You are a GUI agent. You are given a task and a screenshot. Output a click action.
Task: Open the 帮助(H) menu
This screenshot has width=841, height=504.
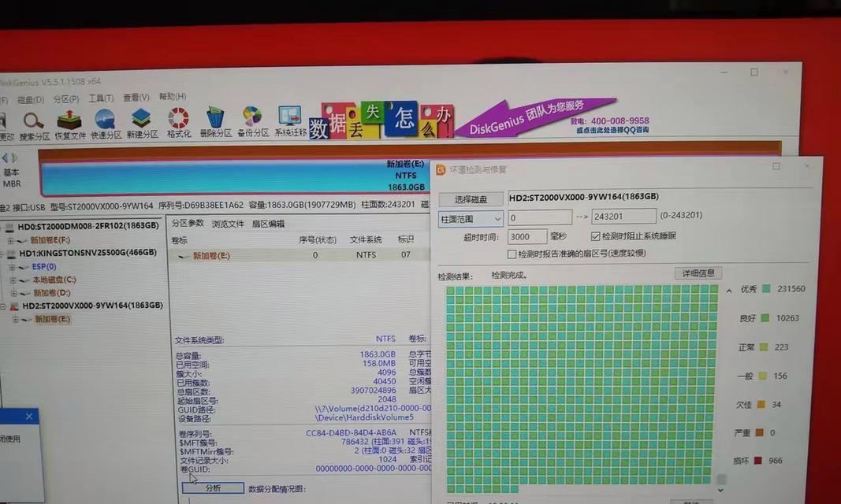173,96
